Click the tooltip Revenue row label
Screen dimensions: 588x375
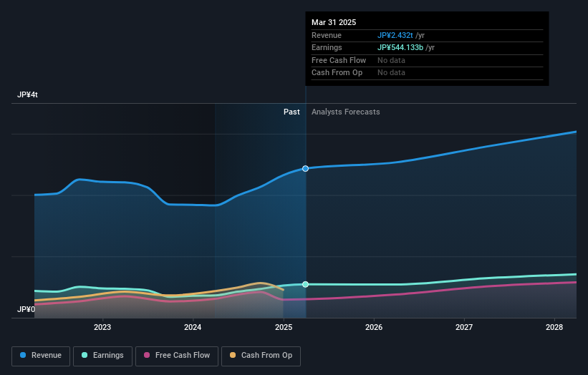[327, 35]
